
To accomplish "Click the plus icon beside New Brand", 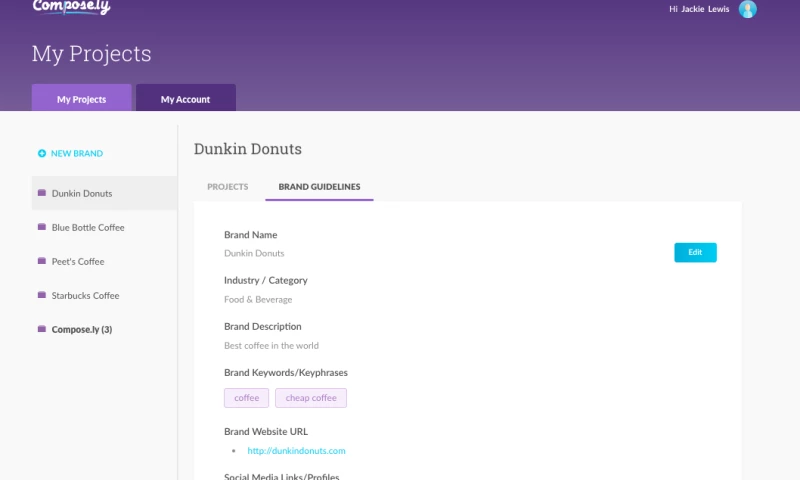I will (x=42, y=154).
